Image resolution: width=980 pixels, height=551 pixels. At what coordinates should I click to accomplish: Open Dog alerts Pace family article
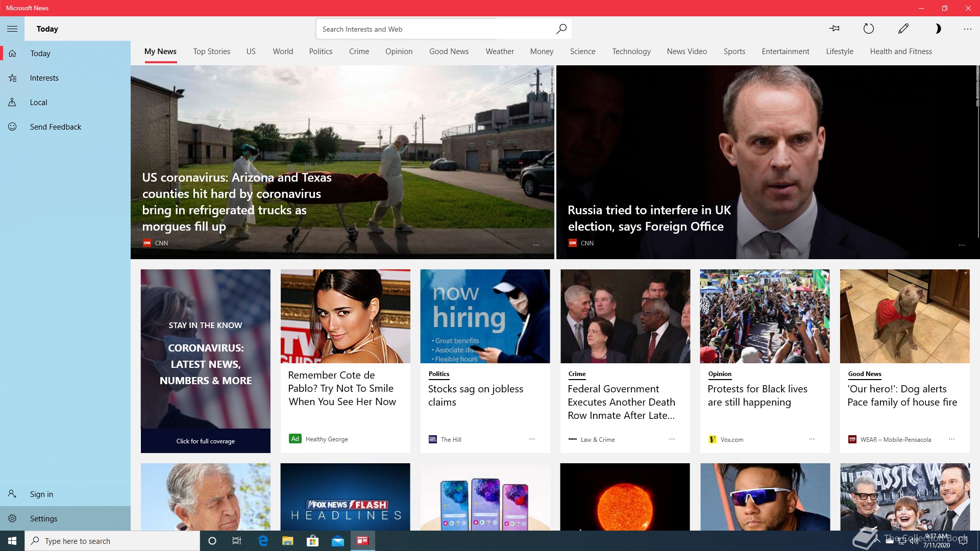(902, 395)
